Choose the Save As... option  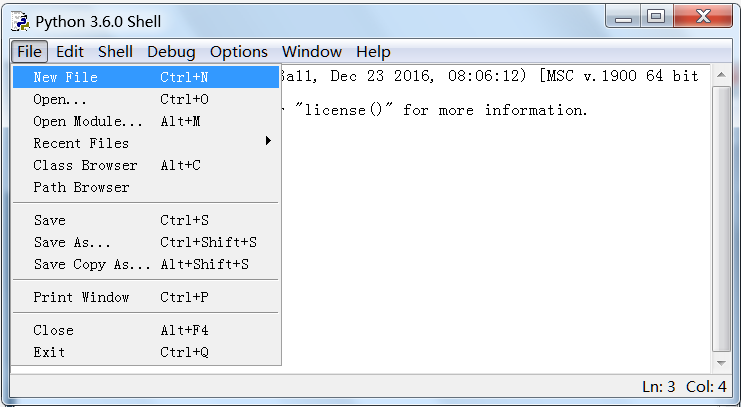pyautogui.click(x=72, y=242)
